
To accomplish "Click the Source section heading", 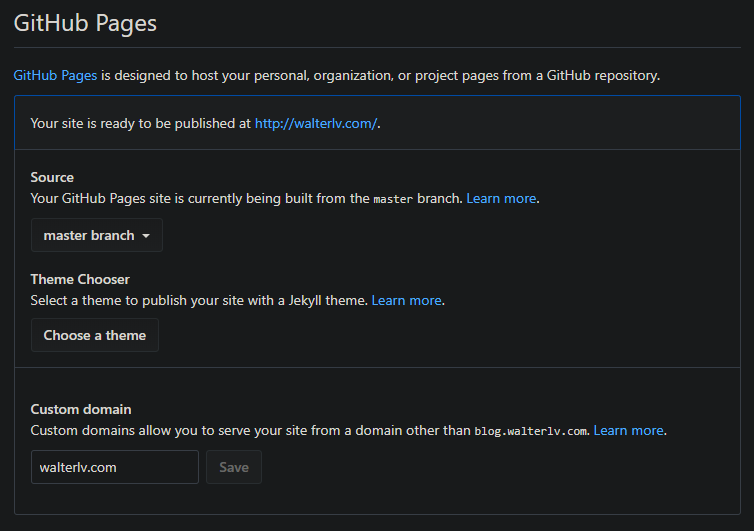I will coord(52,177).
